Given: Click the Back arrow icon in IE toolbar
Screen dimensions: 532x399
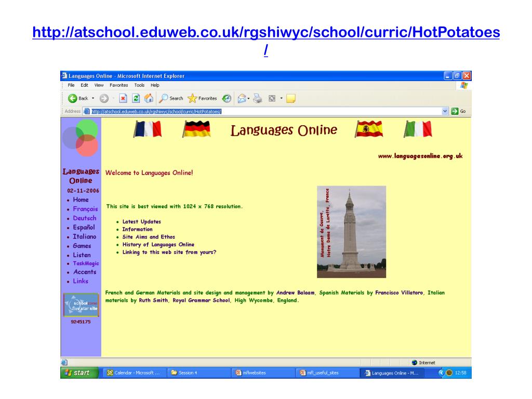Looking at the screenshot, I should [73, 98].
